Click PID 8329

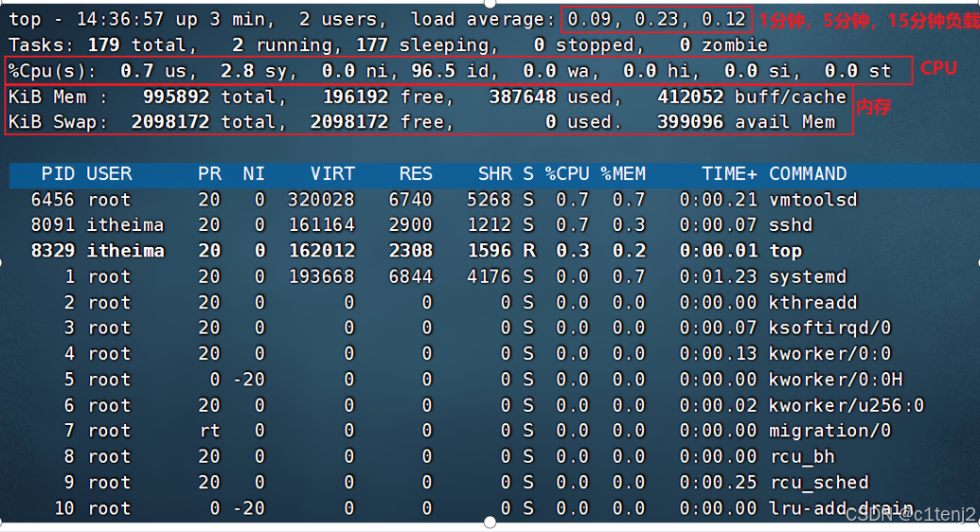click(x=52, y=251)
